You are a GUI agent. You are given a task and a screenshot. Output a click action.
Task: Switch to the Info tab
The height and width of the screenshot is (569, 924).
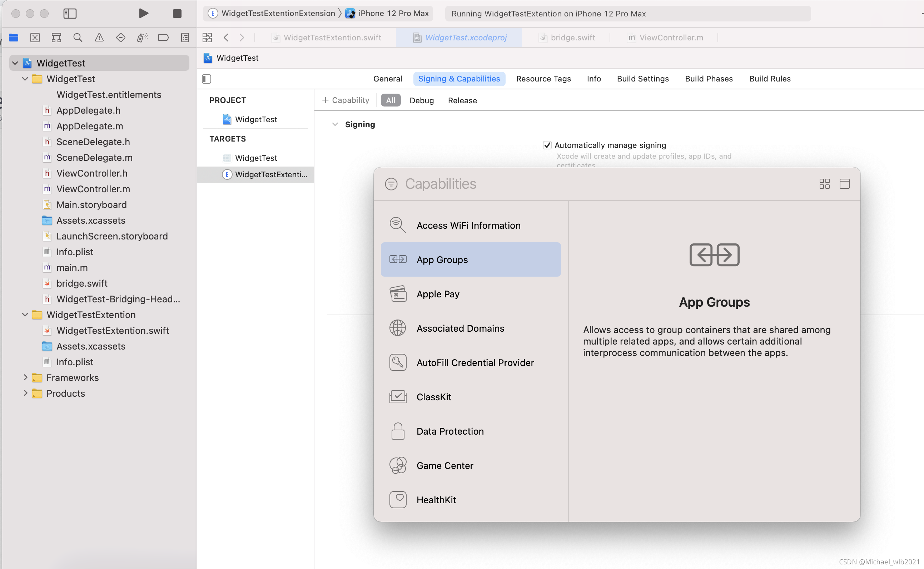594,79
